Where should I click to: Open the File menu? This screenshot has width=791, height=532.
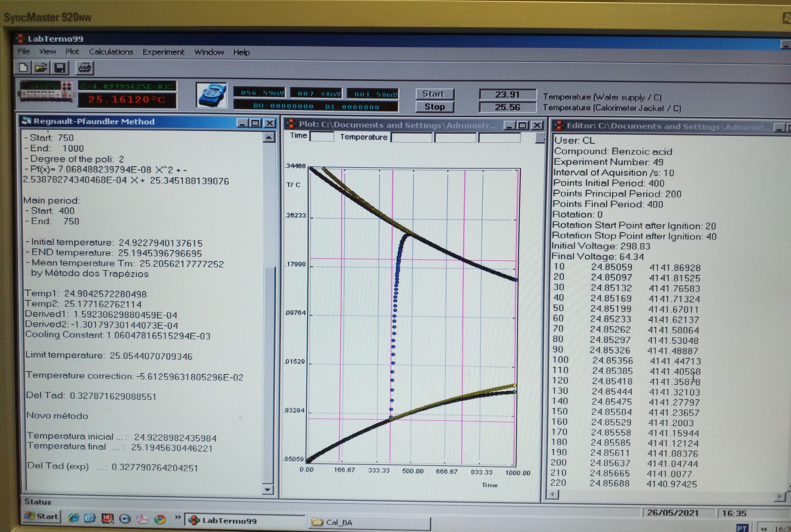click(x=23, y=51)
